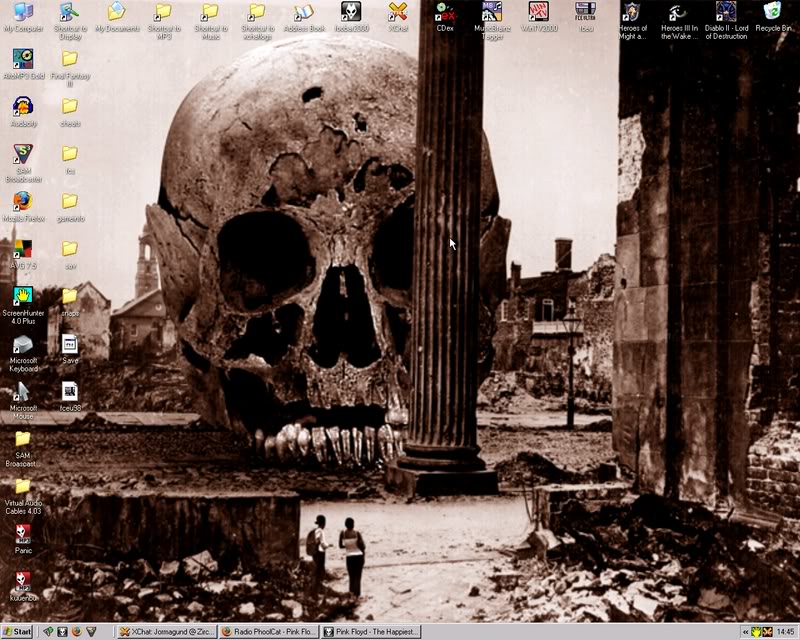Image resolution: width=800 pixels, height=640 pixels.
Task: Launch Firefox from the quick launch bar
Action: [77, 632]
